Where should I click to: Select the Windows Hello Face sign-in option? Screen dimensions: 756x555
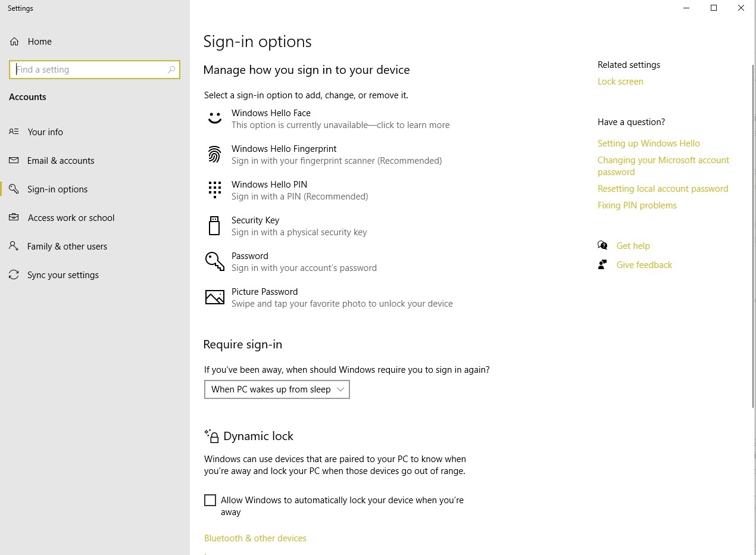[x=271, y=119]
